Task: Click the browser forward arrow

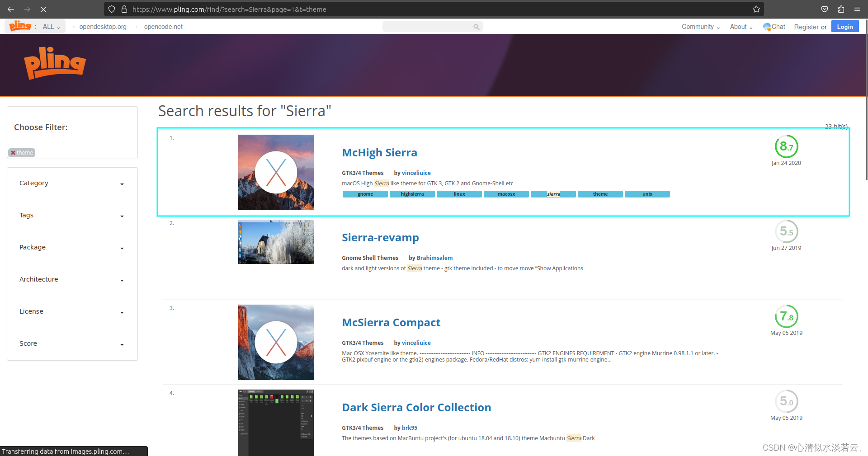Action: 27,9
